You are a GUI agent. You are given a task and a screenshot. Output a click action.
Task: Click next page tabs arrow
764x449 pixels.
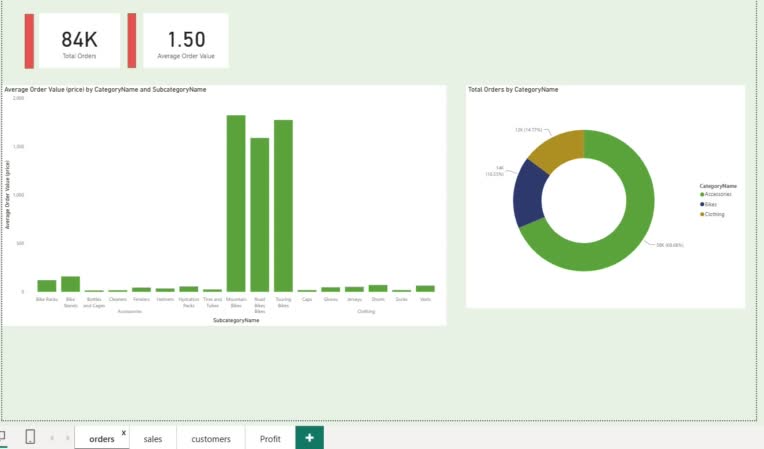coord(68,438)
